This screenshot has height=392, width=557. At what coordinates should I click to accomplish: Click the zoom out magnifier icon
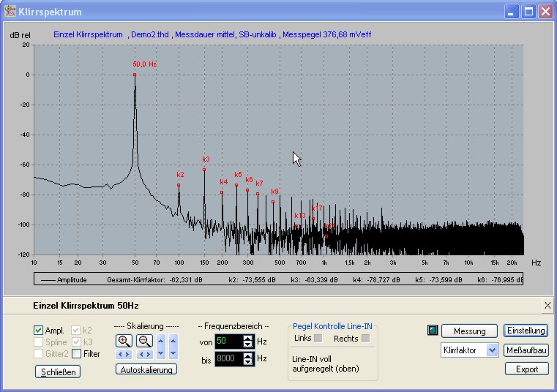(x=144, y=341)
